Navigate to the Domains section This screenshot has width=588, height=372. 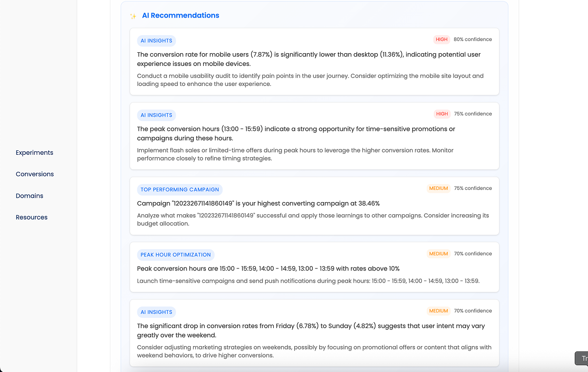tap(29, 195)
